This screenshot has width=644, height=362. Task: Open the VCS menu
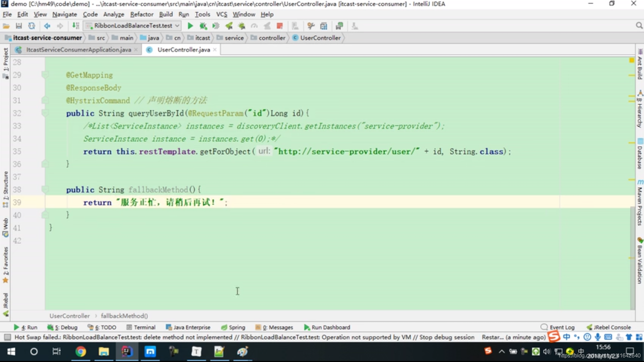(x=221, y=14)
